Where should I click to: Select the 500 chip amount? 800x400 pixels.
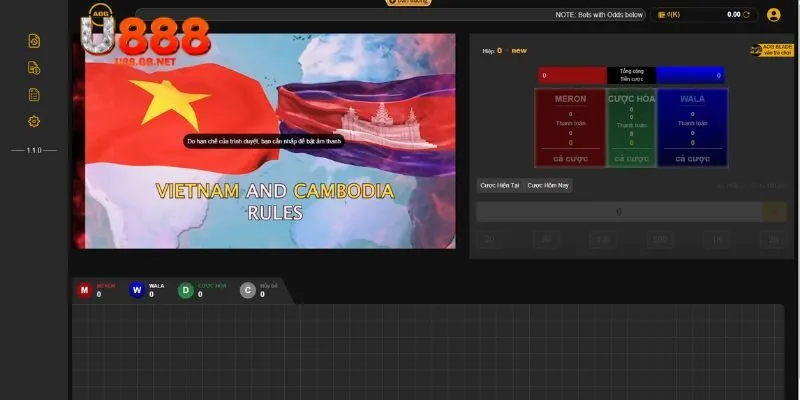660,239
